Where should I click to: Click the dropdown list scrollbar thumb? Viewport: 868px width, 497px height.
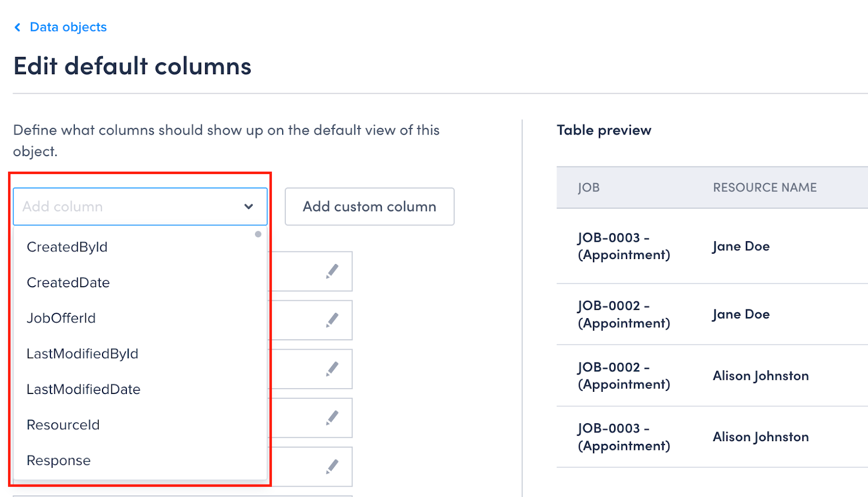coord(258,234)
